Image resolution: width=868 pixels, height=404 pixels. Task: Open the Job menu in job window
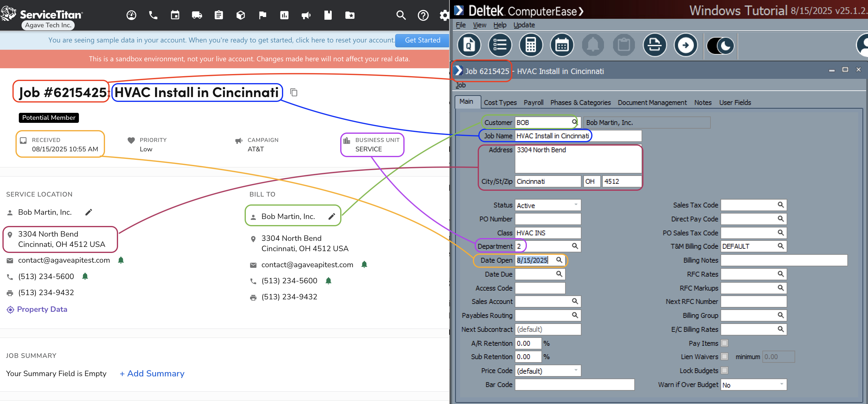point(460,85)
